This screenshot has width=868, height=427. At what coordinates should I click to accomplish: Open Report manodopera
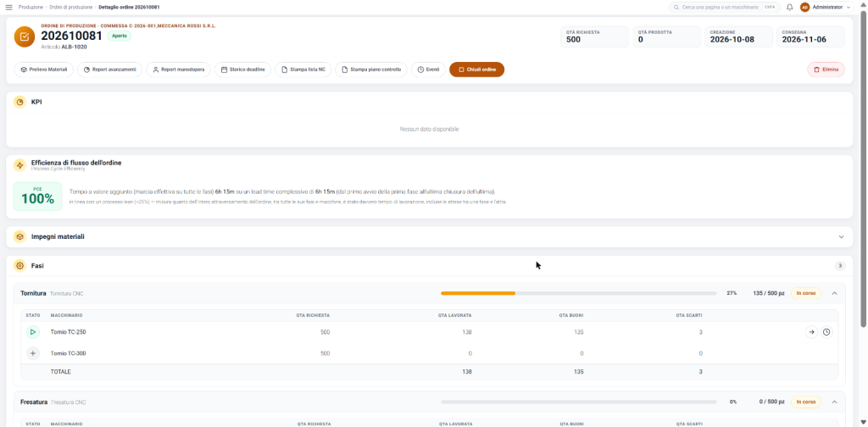pos(178,69)
